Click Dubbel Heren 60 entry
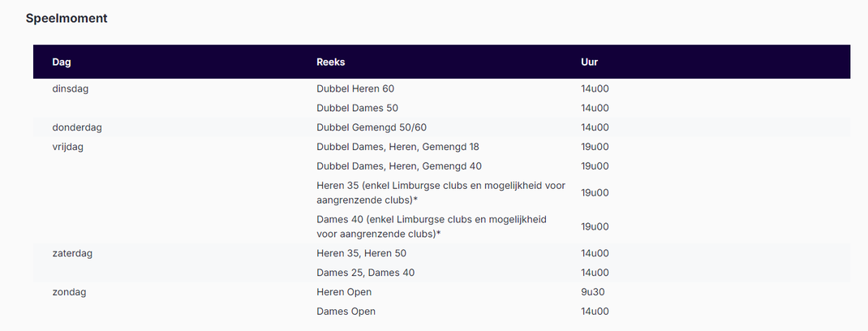This screenshot has height=331, width=868. pyautogui.click(x=355, y=88)
